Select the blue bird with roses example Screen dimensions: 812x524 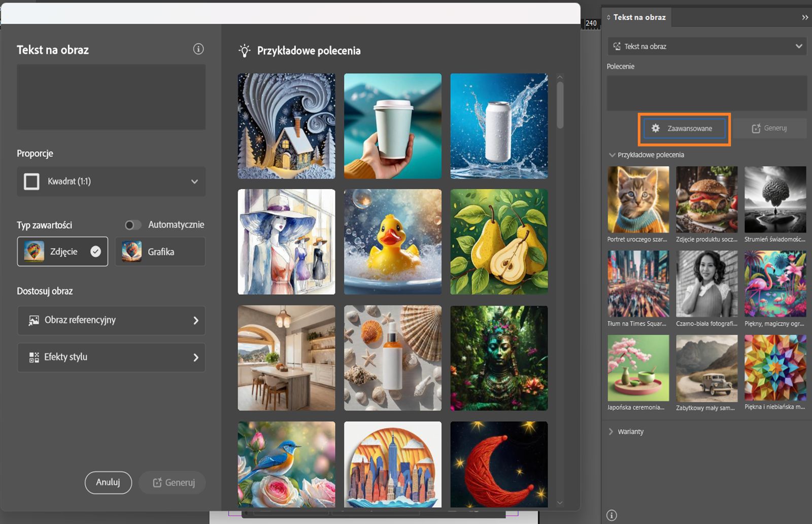point(286,464)
